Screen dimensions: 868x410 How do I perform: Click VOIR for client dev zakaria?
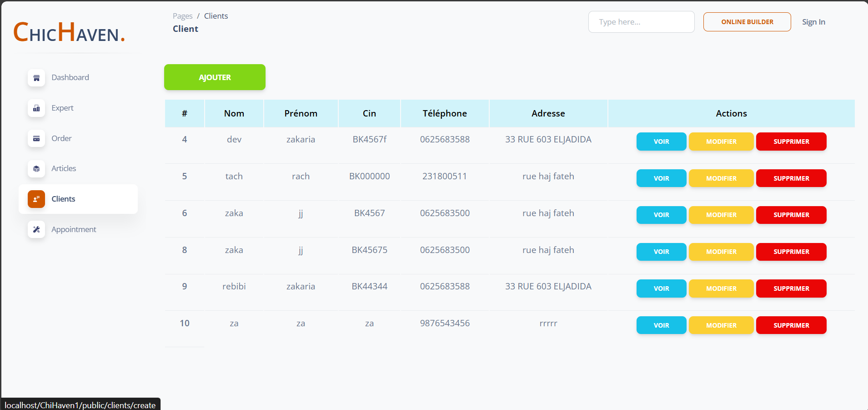tap(661, 142)
